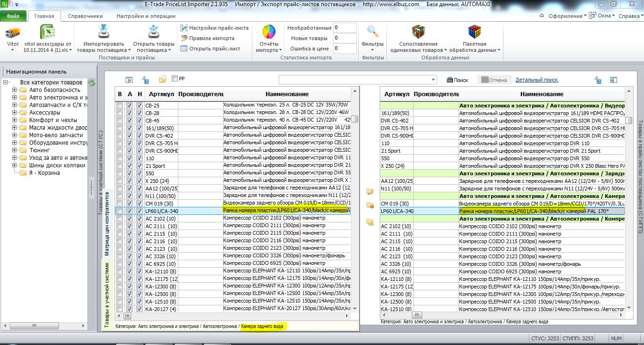Click bottom folder icon between the tables
This screenshot has width=644, height=345.
(370, 222)
